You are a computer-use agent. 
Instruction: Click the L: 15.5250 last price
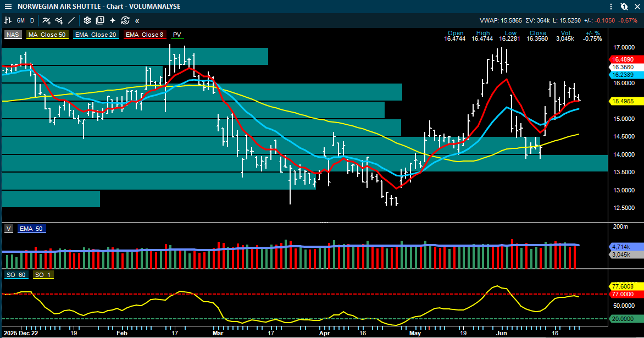(x=567, y=20)
